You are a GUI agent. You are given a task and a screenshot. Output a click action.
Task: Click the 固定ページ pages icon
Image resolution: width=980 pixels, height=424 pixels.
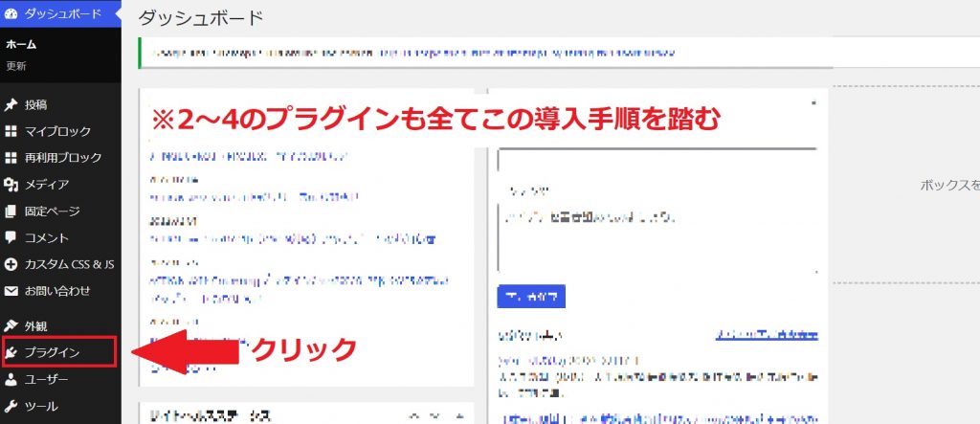[11, 212]
